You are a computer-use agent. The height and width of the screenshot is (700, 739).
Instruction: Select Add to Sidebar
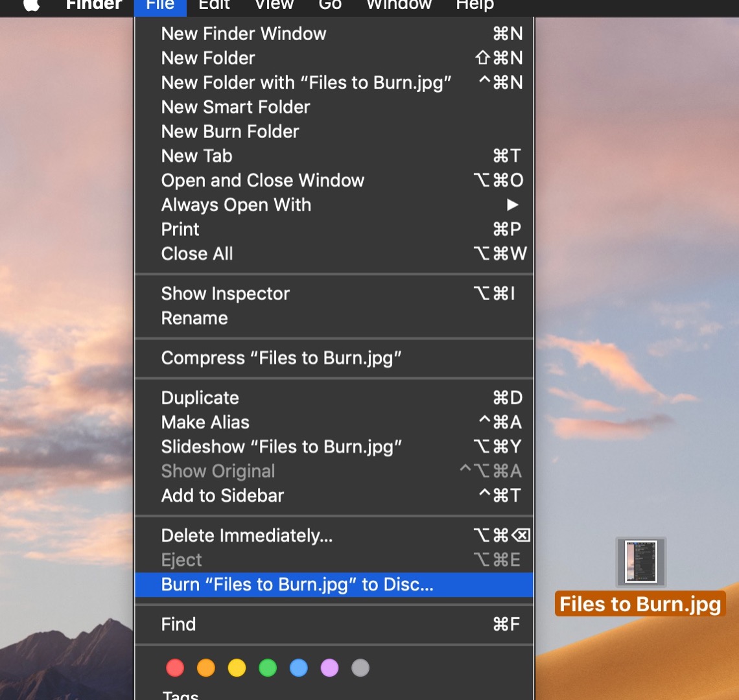tap(334, 496)
